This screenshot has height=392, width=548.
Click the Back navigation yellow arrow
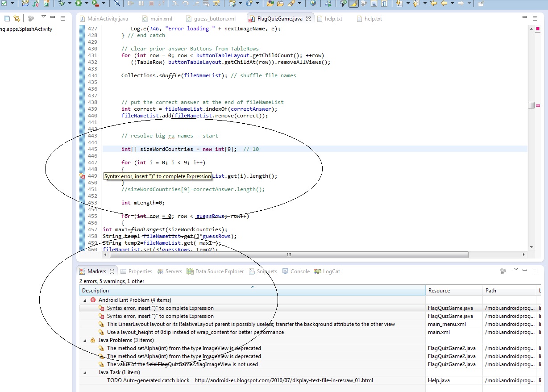444,4
